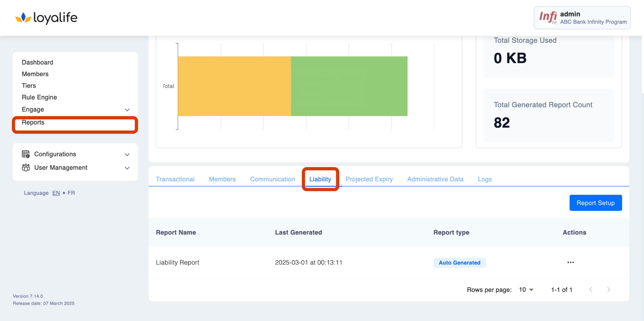Open the Rows per page dropdown
Viewport: 644px width, 321px height.
tap(526, 290)
